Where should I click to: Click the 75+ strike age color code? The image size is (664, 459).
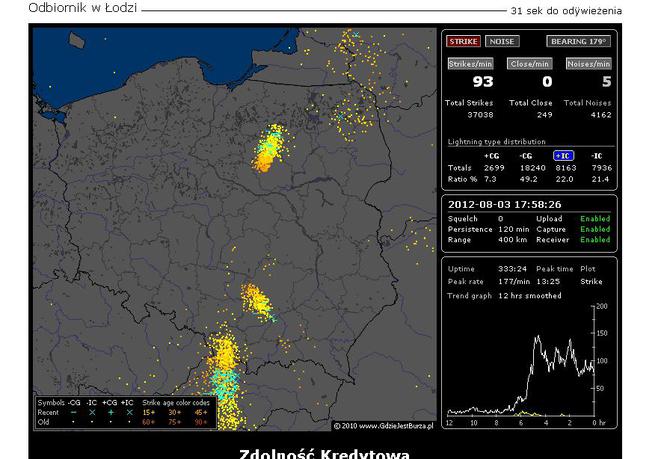[x=174, y=422]
